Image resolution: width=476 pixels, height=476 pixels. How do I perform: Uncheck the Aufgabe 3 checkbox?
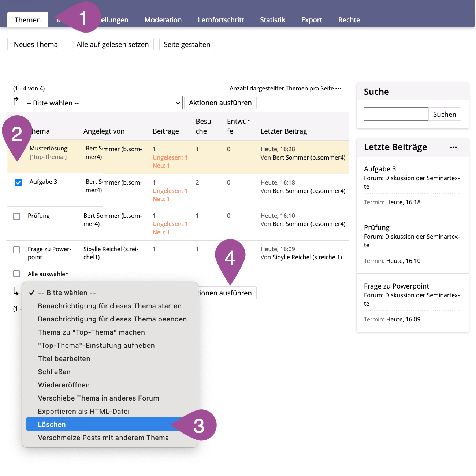18,182
